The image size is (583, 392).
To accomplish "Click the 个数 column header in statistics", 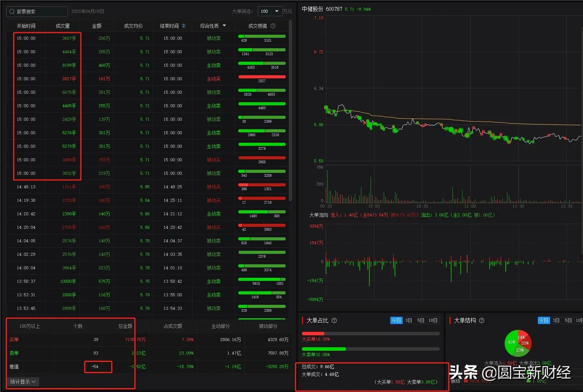I will pos(78,326).
